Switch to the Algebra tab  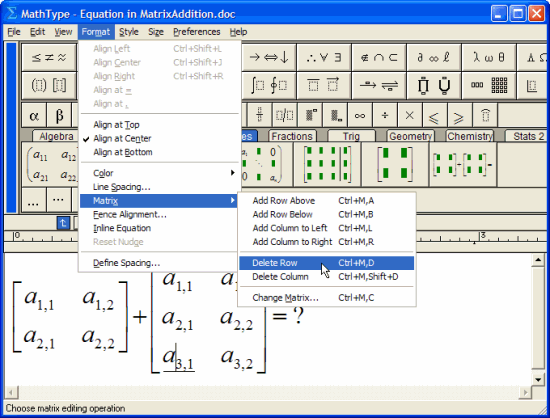point(55,136)
